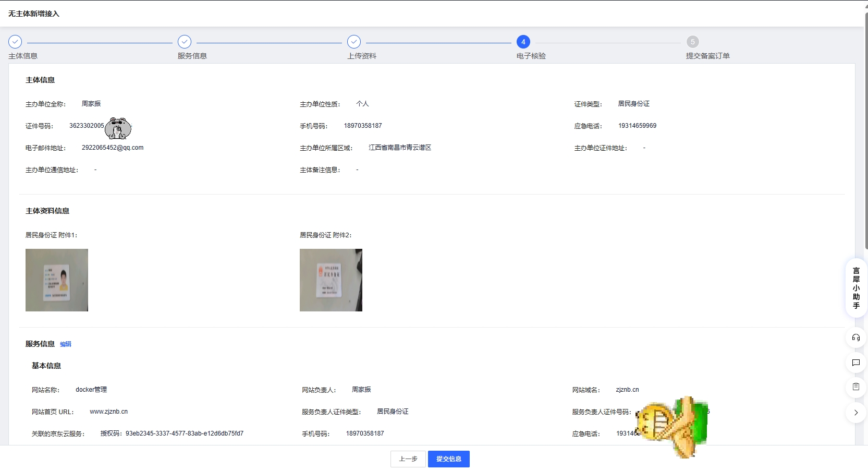Open customer service headset icon
The height and width of the screenshot is (470, 868).
coord(855,338)
